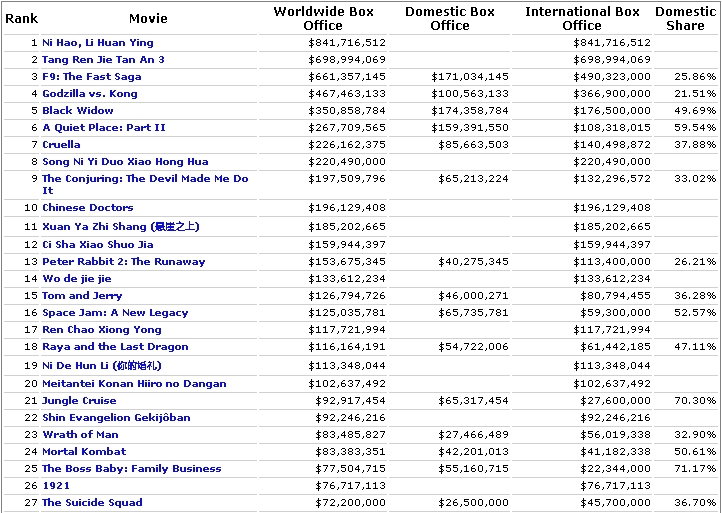This screenshot has height=513, width=722.
Task: Select the domestic share 25.86%
Action: point(695,77)
